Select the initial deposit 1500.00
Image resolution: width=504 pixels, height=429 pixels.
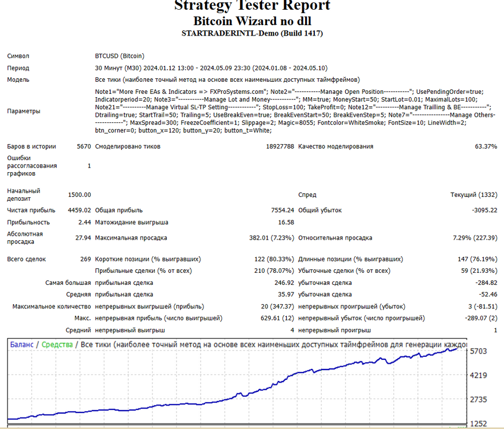coord(79,194)
